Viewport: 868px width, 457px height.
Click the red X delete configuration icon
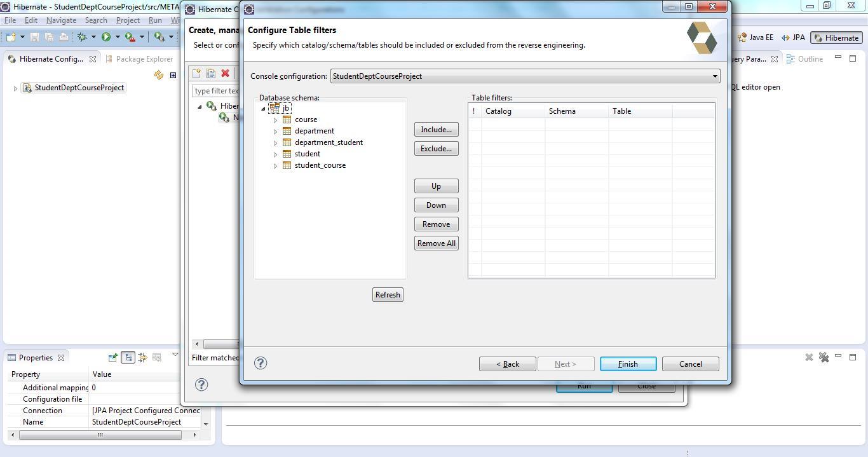(x=225, y=74)
